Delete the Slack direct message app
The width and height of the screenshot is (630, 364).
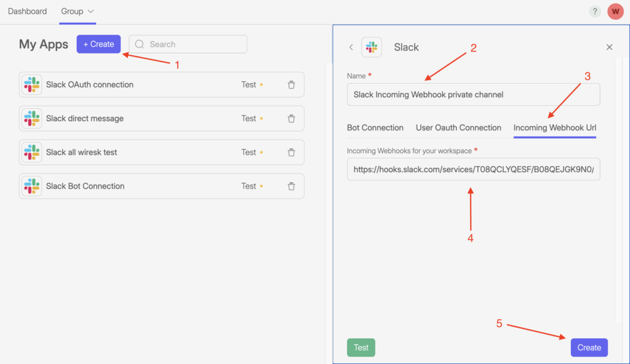pyautogui.click(x=292, y=119)
